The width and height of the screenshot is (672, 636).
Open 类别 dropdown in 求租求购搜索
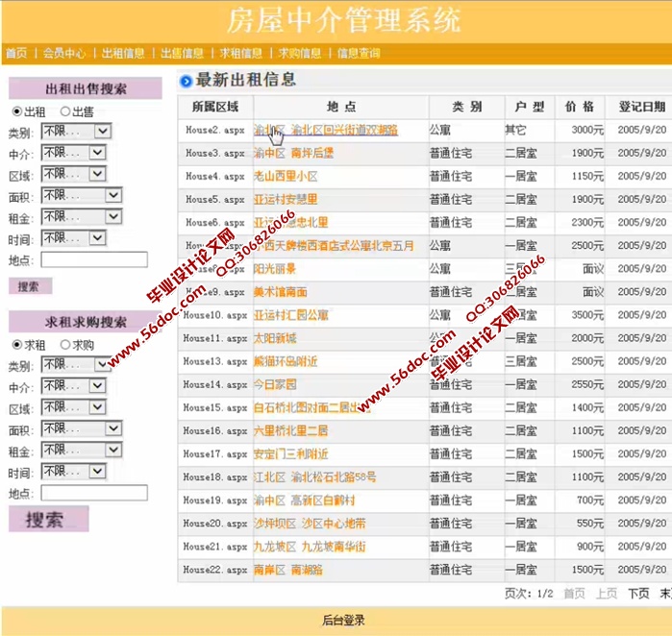pos(77,364)
